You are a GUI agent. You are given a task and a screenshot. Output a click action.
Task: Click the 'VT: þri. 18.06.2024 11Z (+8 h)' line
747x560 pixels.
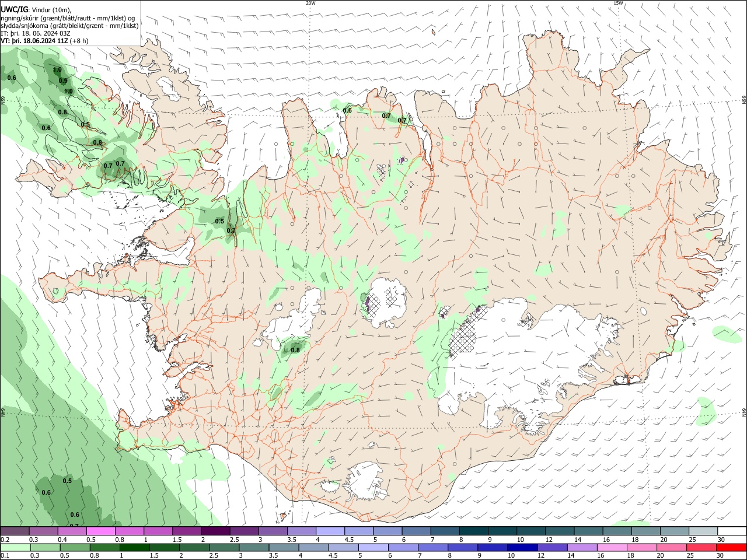pyautogui.click(x=45, y=41)
